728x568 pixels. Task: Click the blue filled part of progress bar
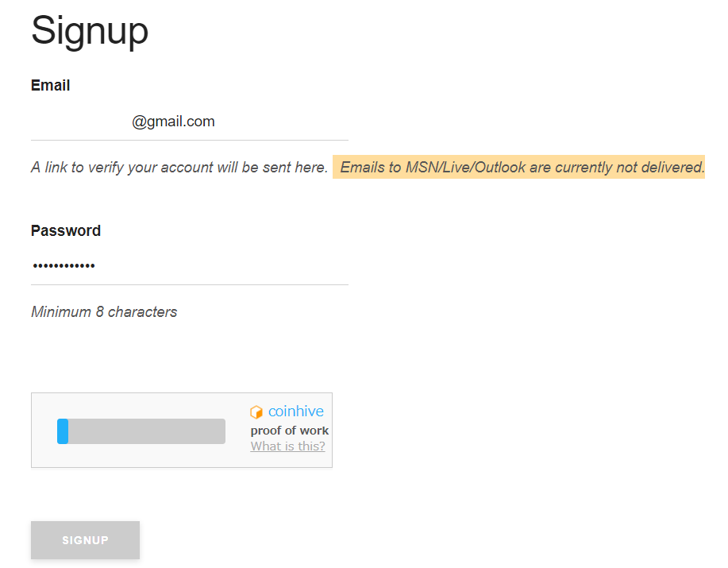click(x=63, y=431)
